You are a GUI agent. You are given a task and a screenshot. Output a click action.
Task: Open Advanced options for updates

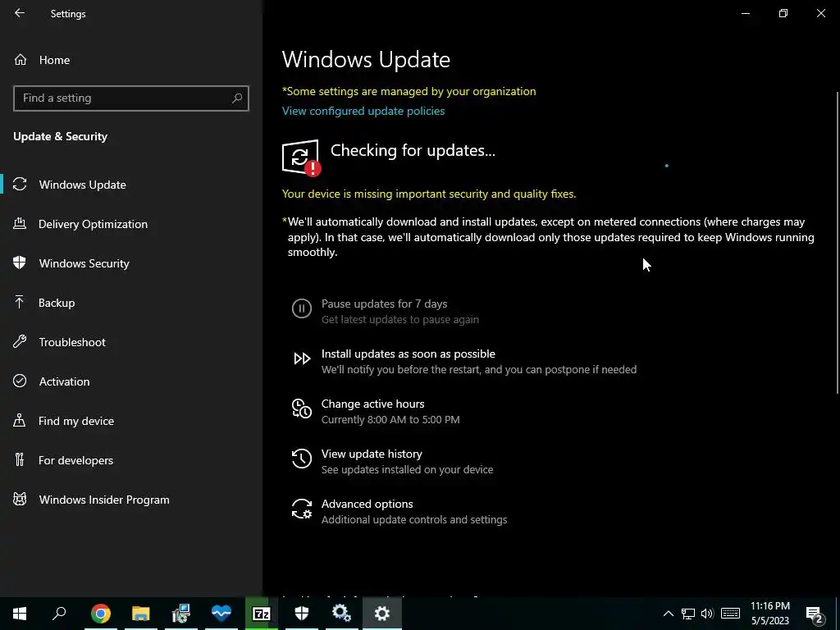tap(399, 511)
